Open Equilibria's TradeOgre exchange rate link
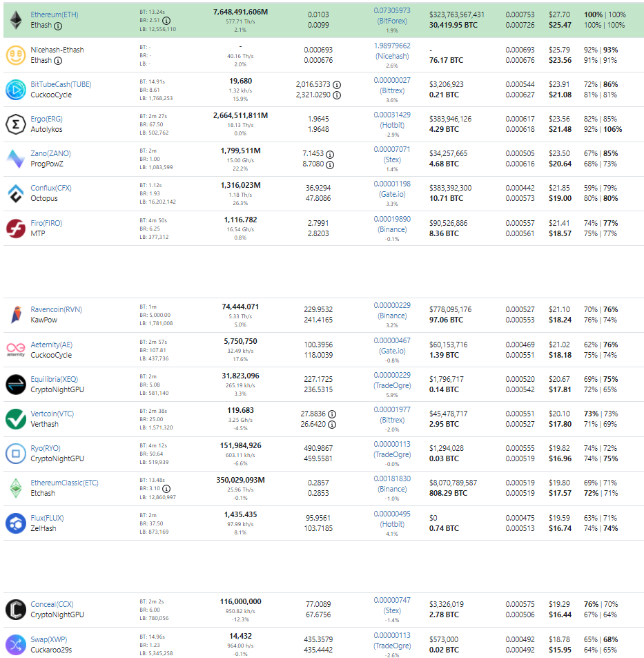The height and width of the screenshot is (658, 644). (392, 380)
